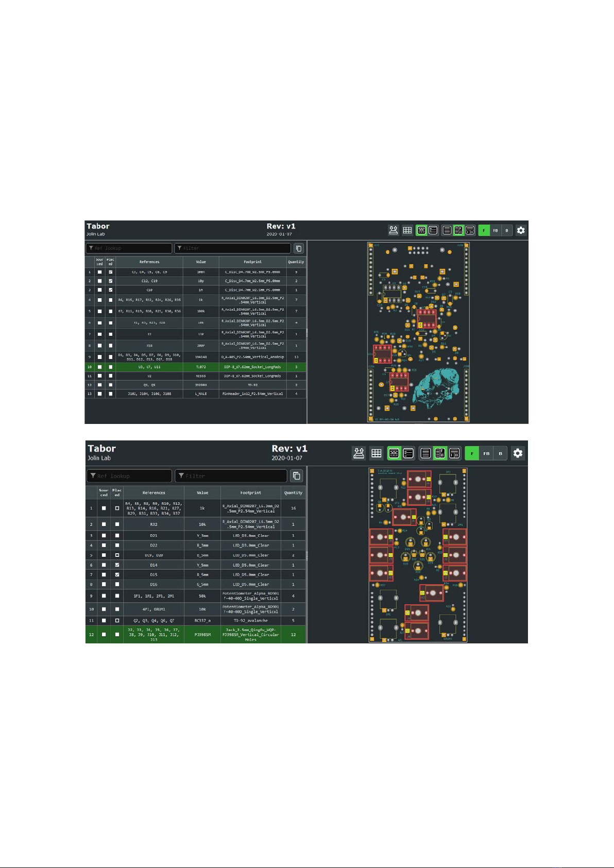
Task: Copy BOM to clipboard in lower view
Action: click(x=297, y=476)
